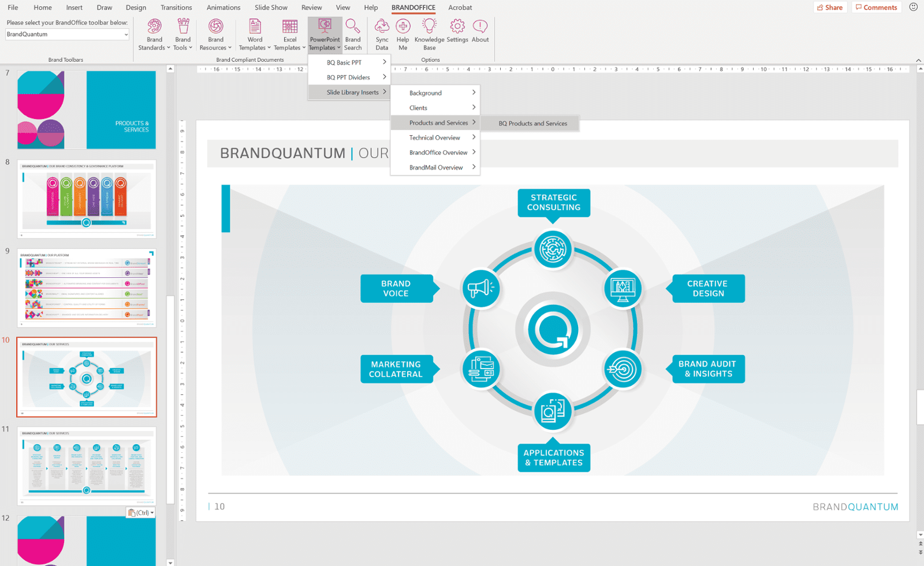The height and width of the screenshot is (566, 924).
Task: Open Brand Resources in the ribbon
Action: [215, 27]
